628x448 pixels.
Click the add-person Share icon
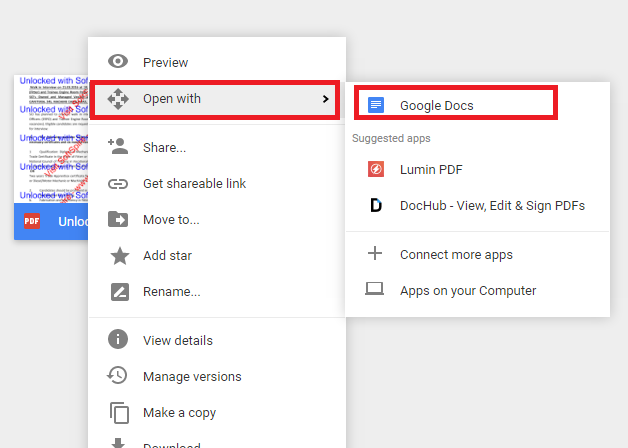[x=118, y=147]
